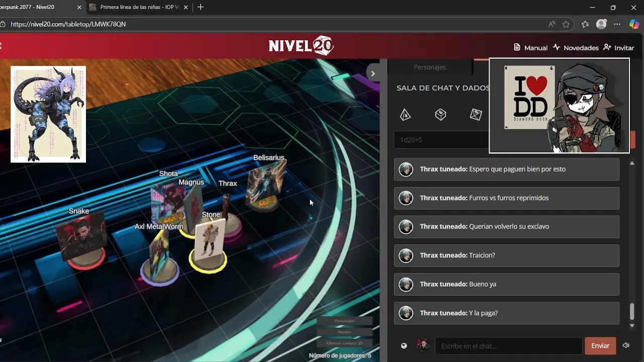Open Novedades link in header
Image resolution: width=644 pixels, height=362 pixels.
(576, 48)
